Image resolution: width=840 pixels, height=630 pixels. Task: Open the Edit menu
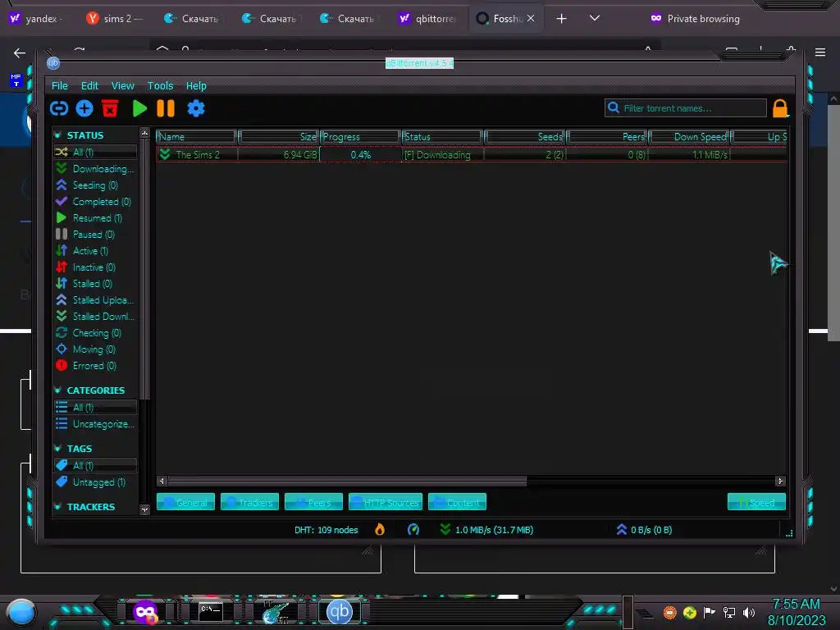89,85
